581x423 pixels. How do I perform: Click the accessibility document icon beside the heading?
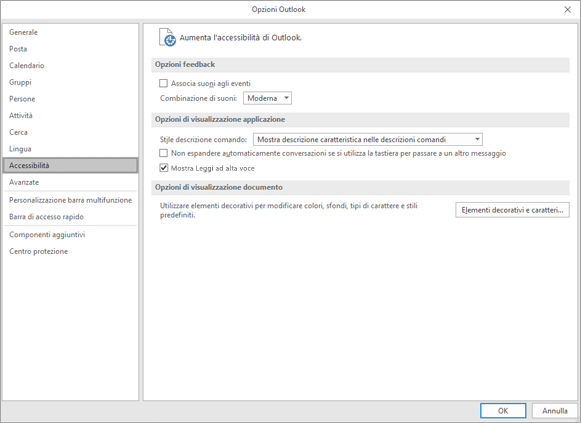point(167,37)
